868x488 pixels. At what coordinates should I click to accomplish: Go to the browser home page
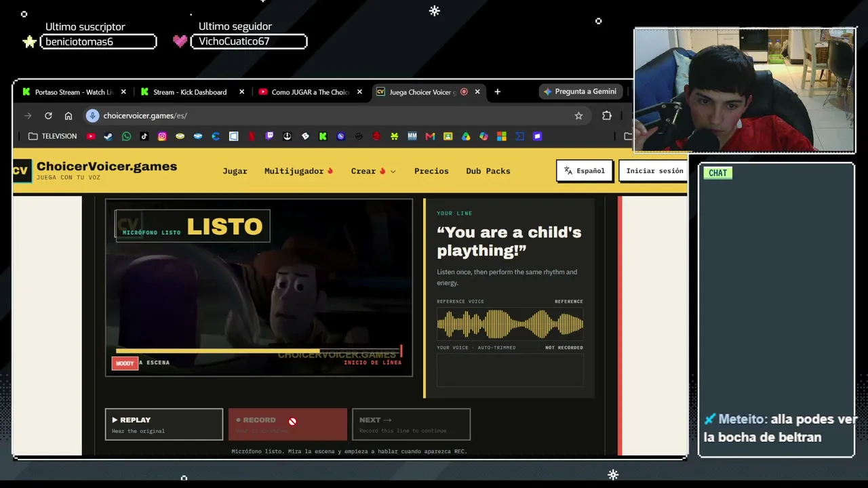[68, 116]
